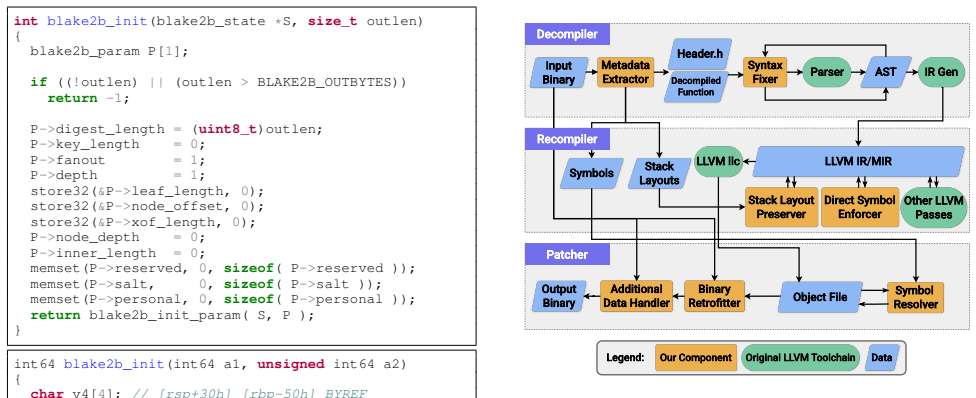The image size is (976, 398).
Task: Click the LLVM llc node
Action: pos(718,161)
